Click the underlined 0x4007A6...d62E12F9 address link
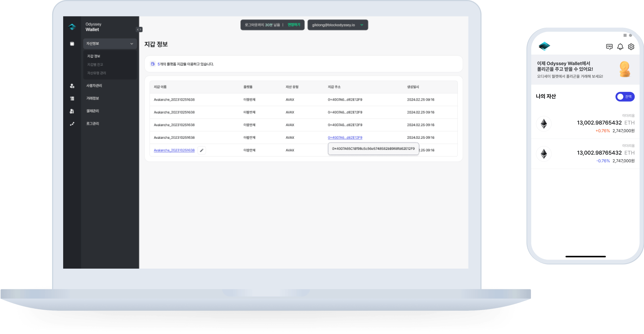Image resolution: width=644 pixels, height=334 pixels. point(345,138)
